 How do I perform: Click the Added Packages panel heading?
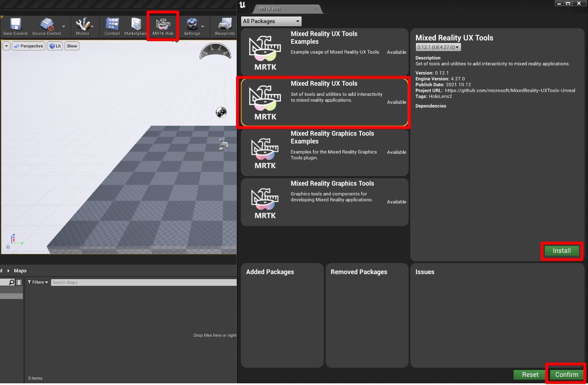pyautogui.click(x=270, y=272)
